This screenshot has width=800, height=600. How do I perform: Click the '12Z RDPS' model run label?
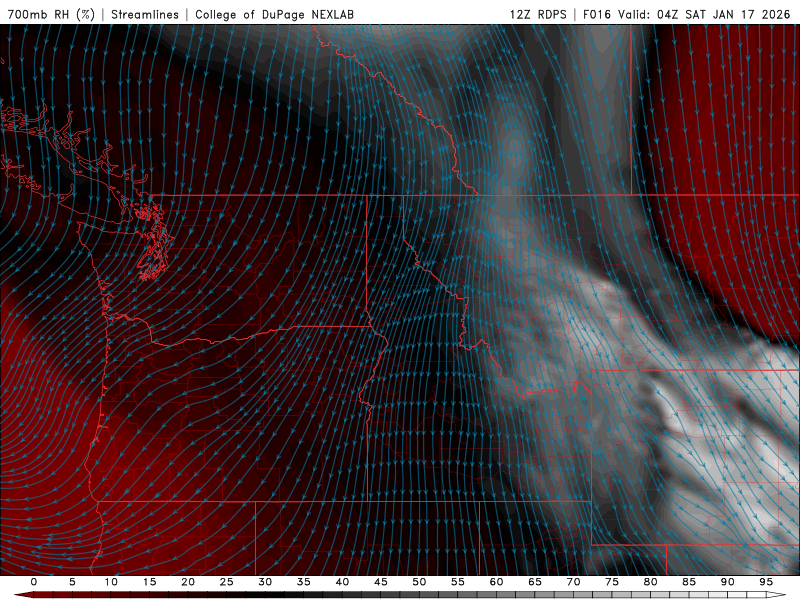tap(538, 14)
